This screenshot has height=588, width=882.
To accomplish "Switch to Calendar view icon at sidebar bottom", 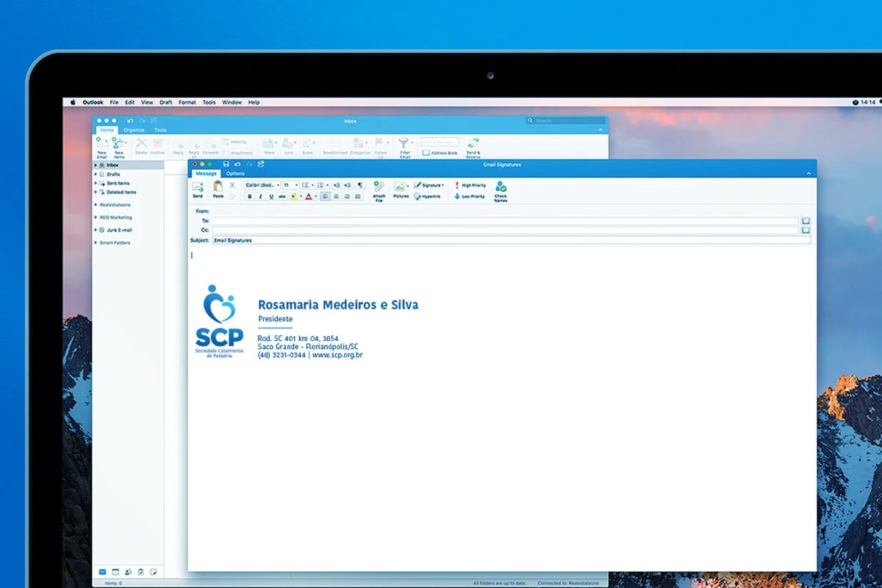I will [115, 571].
